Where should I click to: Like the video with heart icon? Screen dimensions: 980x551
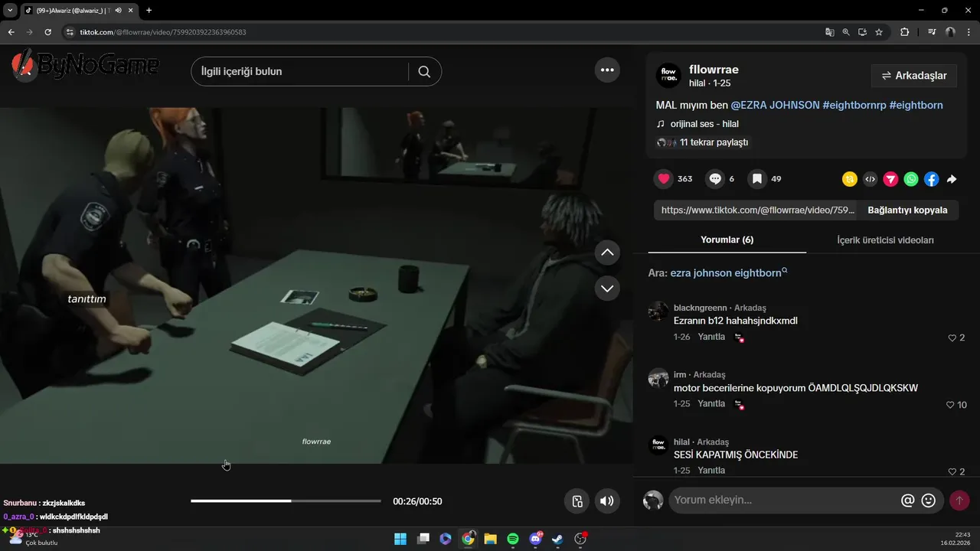[664, 179]
